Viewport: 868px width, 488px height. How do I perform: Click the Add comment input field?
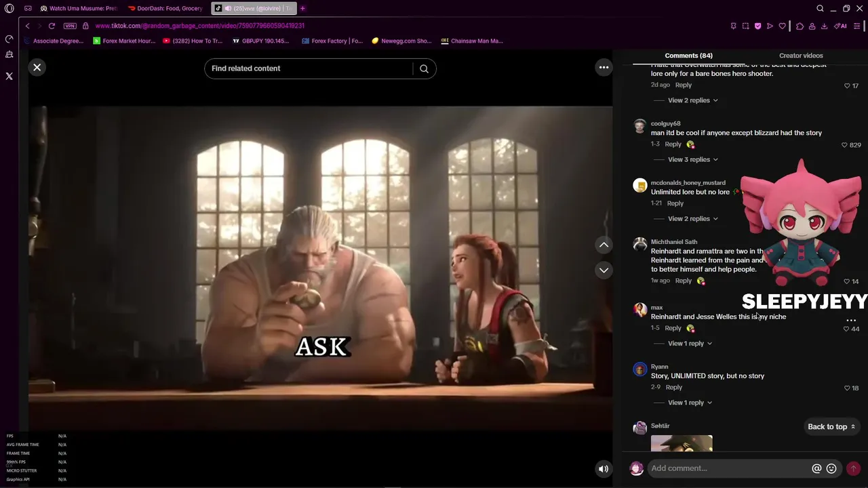pyautogui.click(x=729, y=468)
